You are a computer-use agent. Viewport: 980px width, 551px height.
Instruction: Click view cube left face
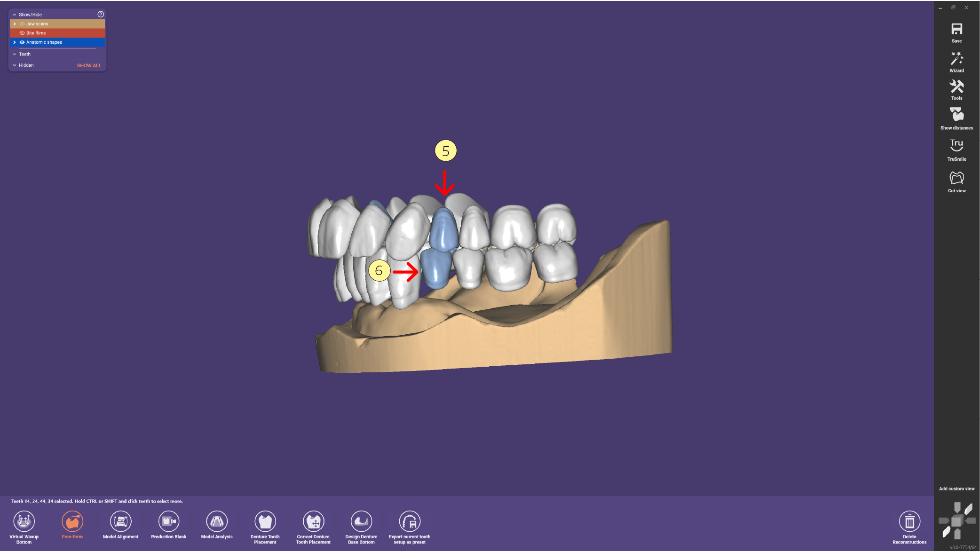click(943, 520)
